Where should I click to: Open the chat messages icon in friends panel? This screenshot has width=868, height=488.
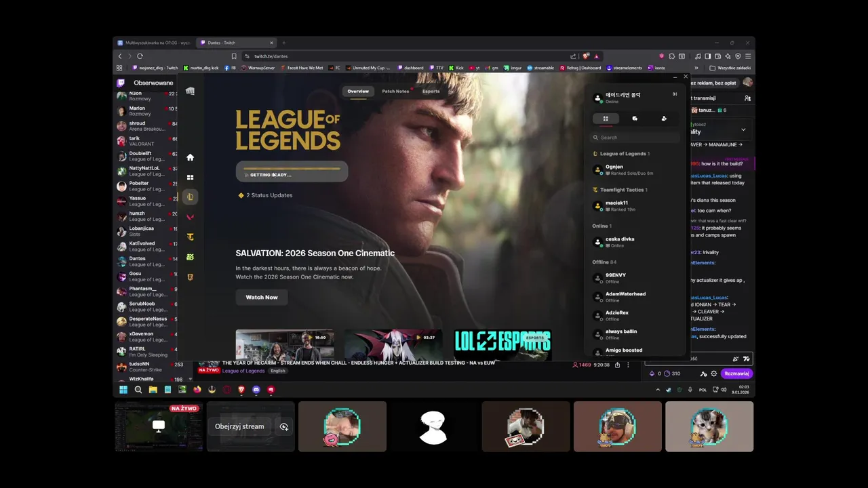635,119
